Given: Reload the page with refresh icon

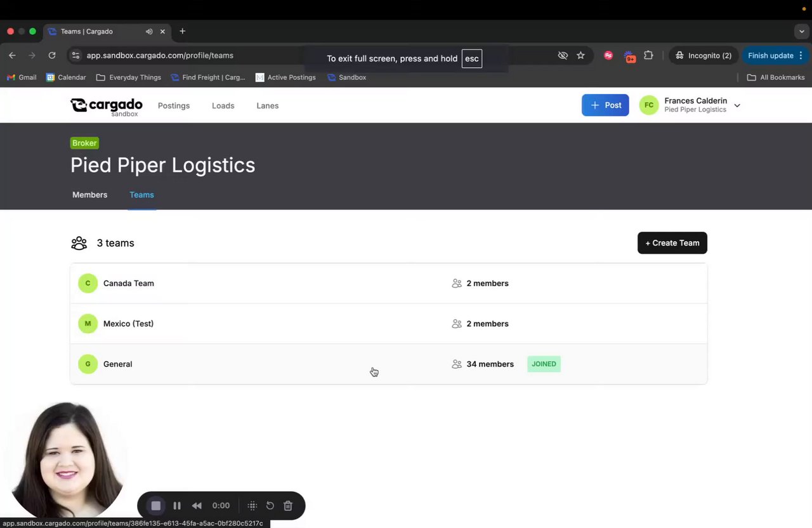Looking at the screenshot, I should [x=52, y=55].
